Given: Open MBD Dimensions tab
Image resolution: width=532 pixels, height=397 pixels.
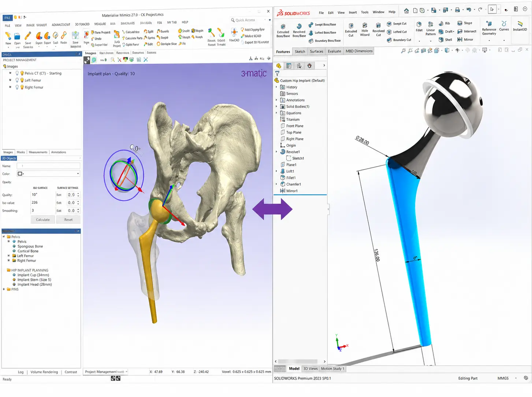Looking at the screenshot, I should click(359, 51).
